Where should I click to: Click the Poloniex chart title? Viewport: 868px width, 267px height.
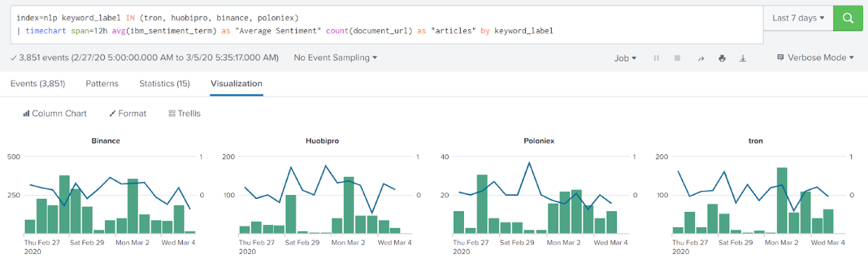click(539, 141)
